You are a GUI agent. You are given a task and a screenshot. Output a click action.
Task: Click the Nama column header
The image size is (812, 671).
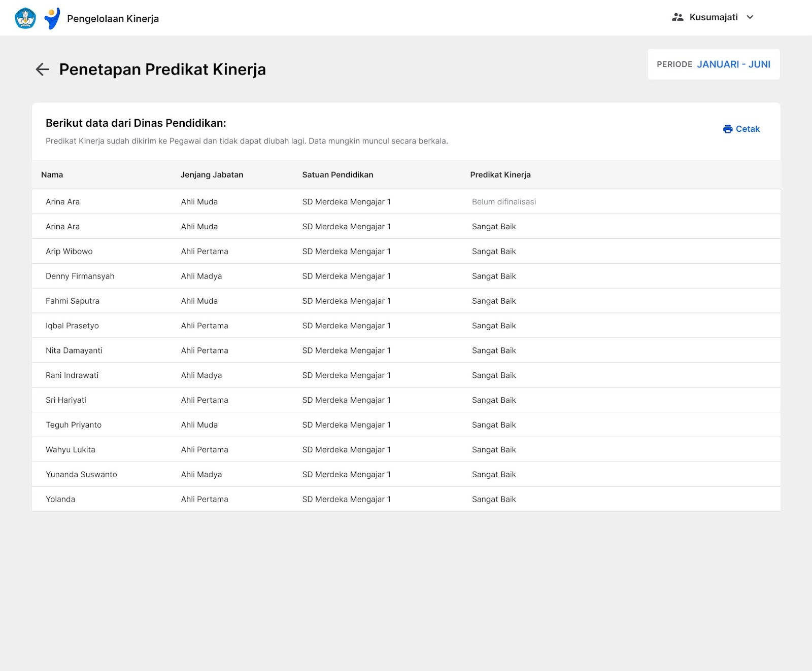(52, 174)
